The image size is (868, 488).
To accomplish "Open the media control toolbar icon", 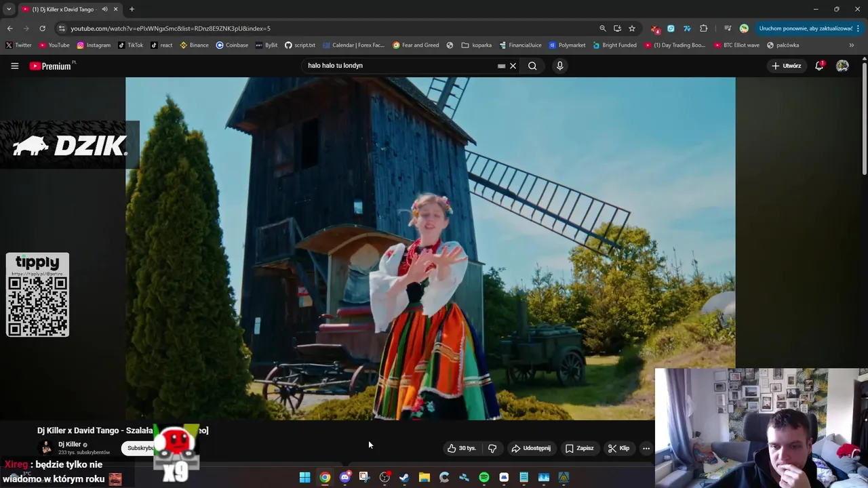I will pos(727,28).
